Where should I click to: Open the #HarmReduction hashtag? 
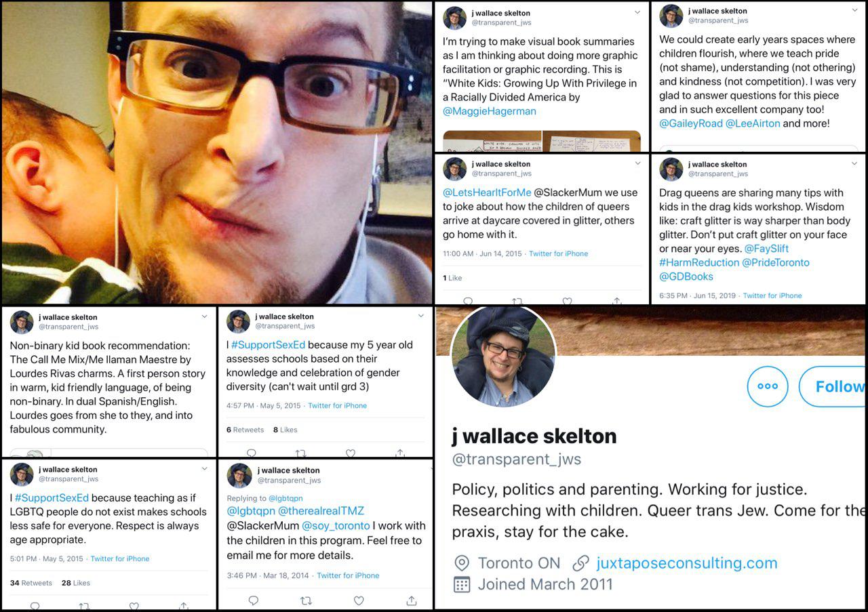click(699, 262)
